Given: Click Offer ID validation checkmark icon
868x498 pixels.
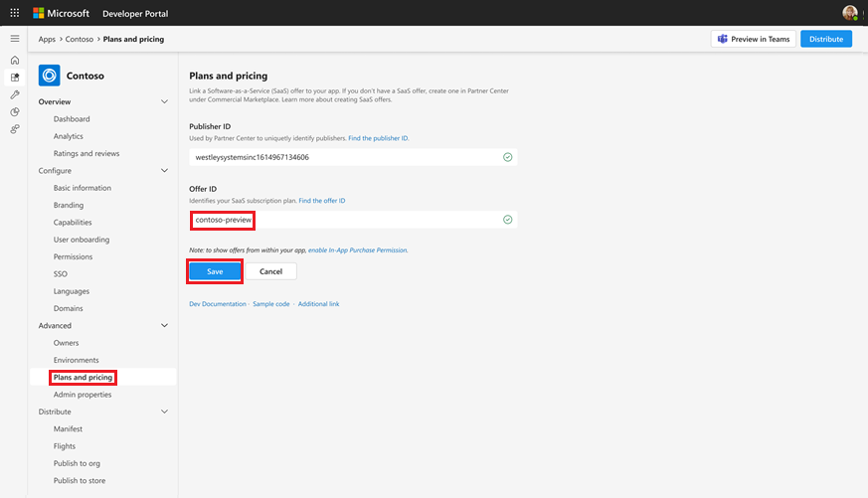Looking at the screenshot, I should point(508,220).
